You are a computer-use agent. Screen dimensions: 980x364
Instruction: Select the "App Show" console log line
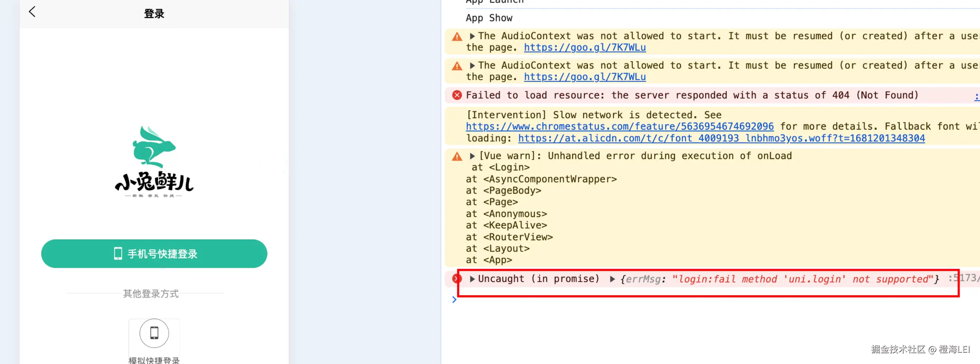pos(489,18)
